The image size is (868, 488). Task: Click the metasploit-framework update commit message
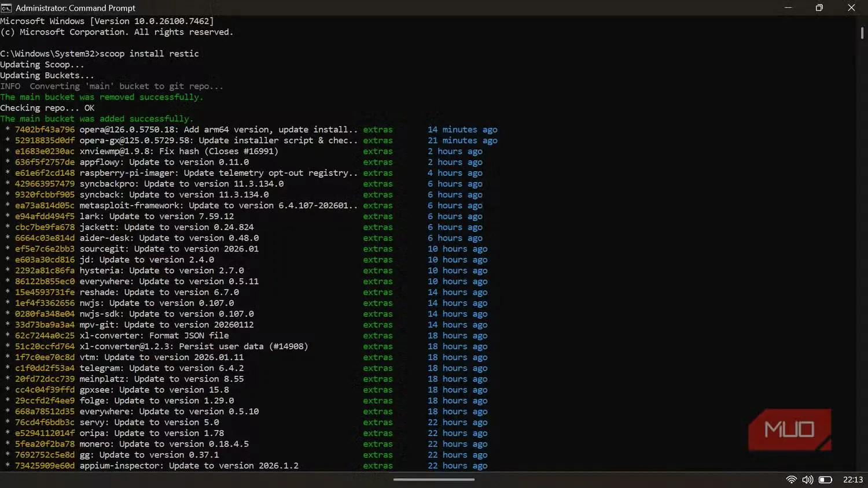click(219, 206)
